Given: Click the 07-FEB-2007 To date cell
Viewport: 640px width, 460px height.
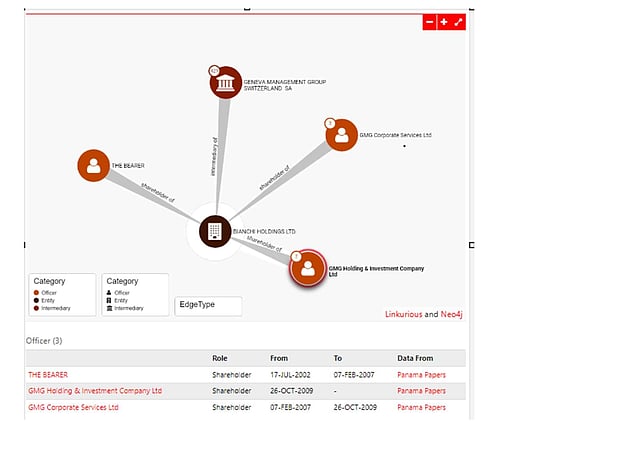Looking at the screenshot, I should (354, 375).
